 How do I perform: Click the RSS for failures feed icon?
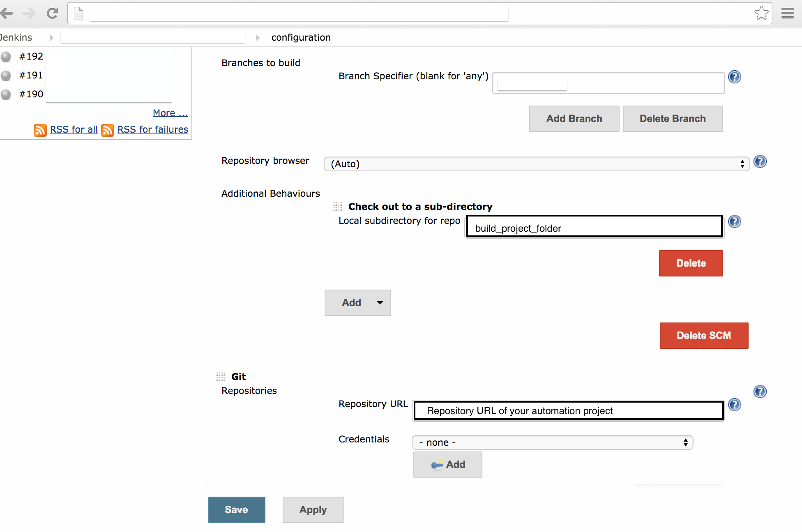[x=107, y=130]
